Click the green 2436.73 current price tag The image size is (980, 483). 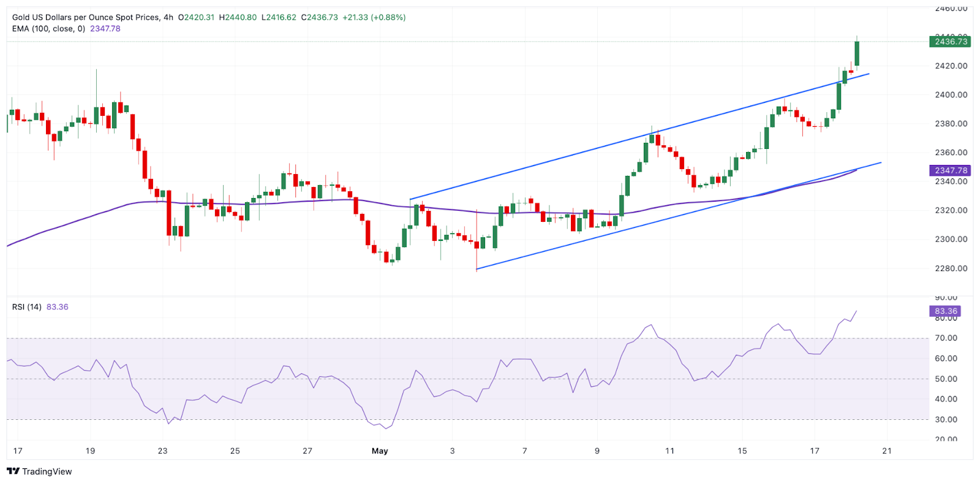coord(949,42)
